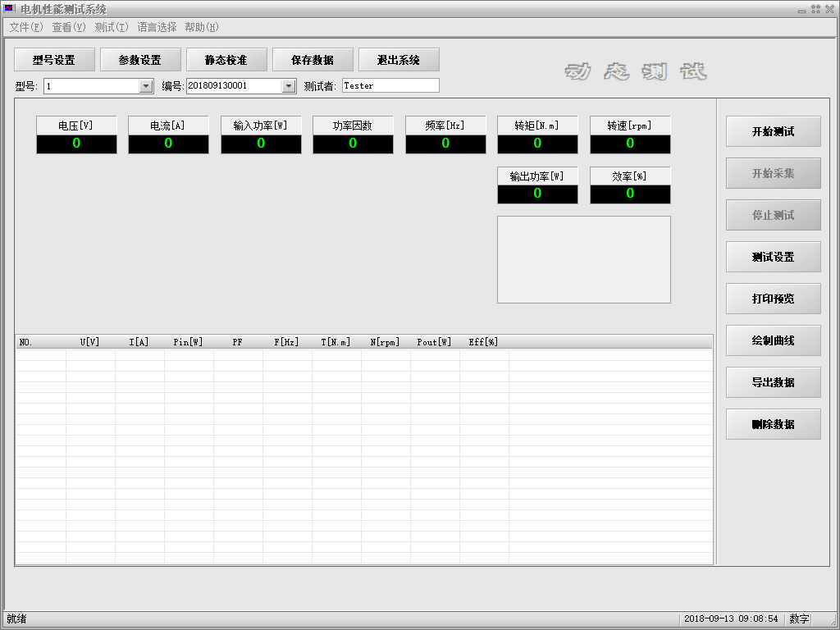This screenshot has width=840, height=630.
Task: Click the 测试者 Tester input field
Action: pyautogui.click(x=390, y=85)
